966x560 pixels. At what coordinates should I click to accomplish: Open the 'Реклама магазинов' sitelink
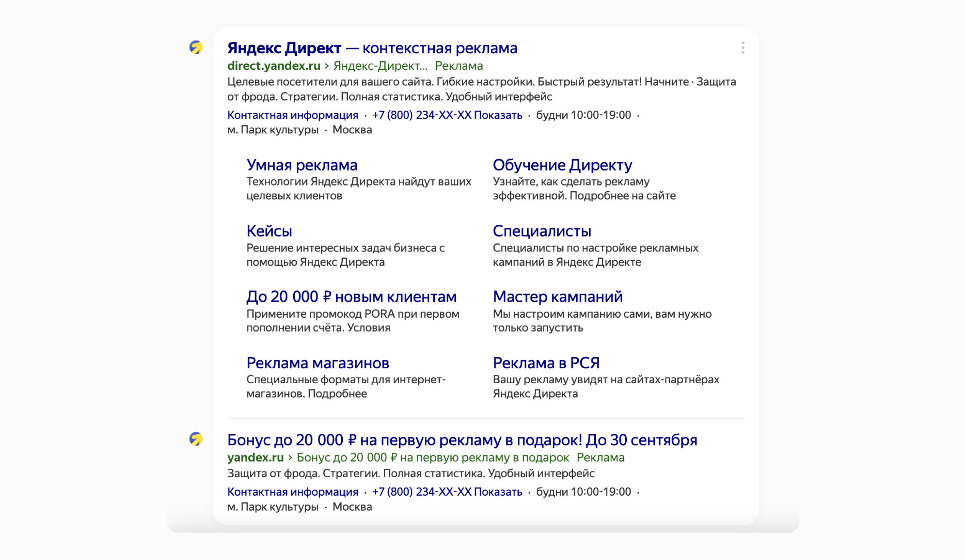318,363
